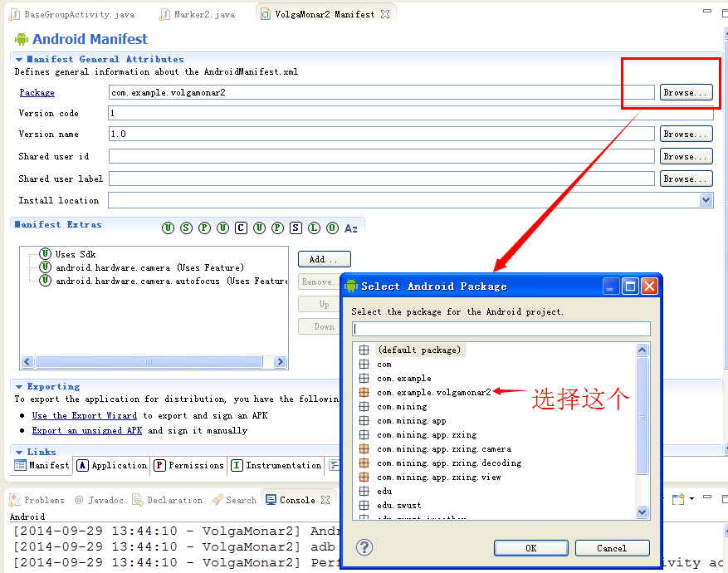
Task: Collapse the Exporting section
Action: point(19,387)
